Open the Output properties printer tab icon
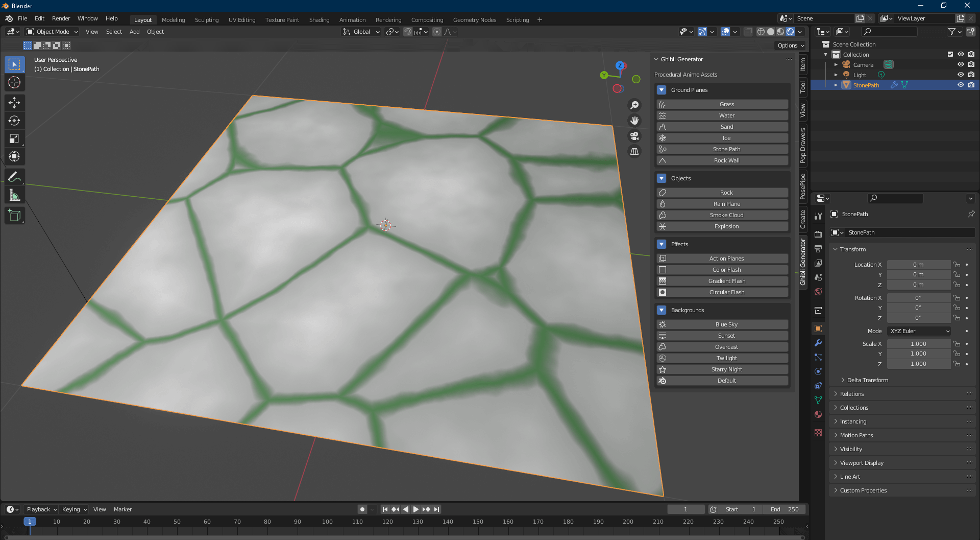980x540 pixels. (818, 248)
